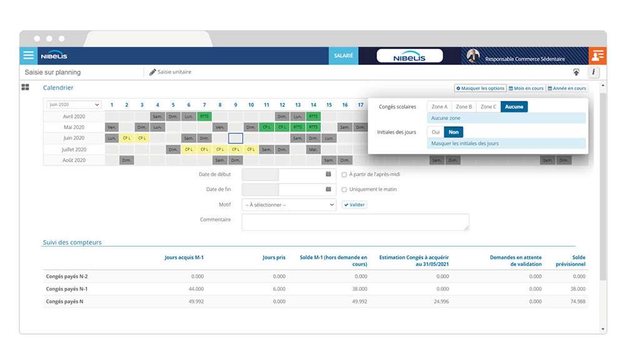
Task: Click the orange user profile icon
Action: 597,56
